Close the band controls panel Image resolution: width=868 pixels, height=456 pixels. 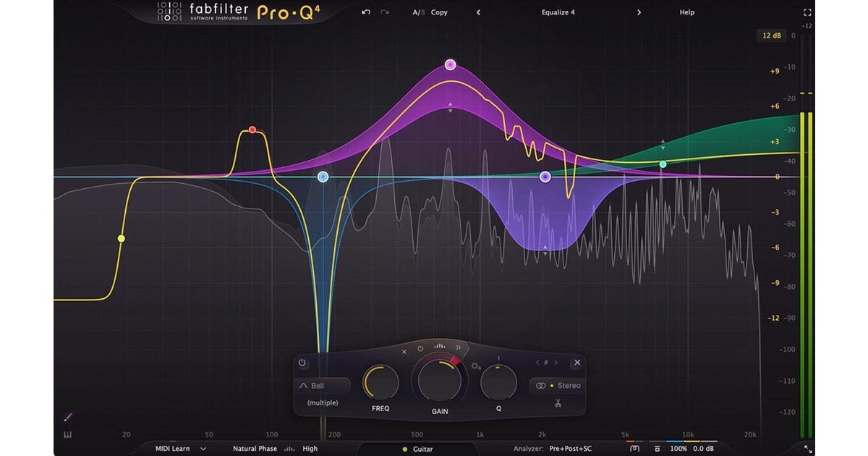point(576,363)
